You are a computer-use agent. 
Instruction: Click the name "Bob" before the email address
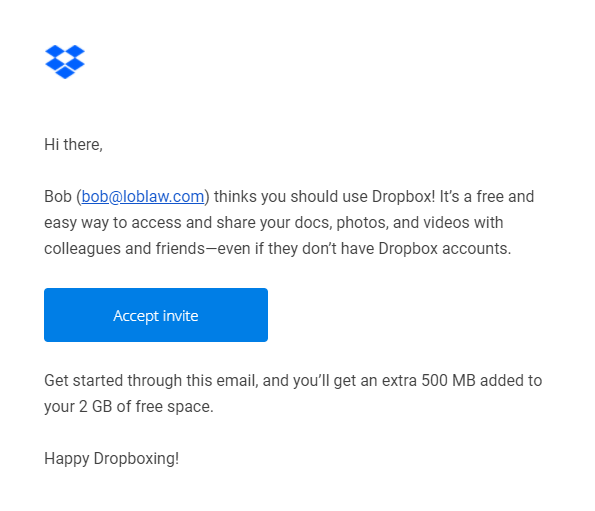pyautogui.click(x=58, y=197)
